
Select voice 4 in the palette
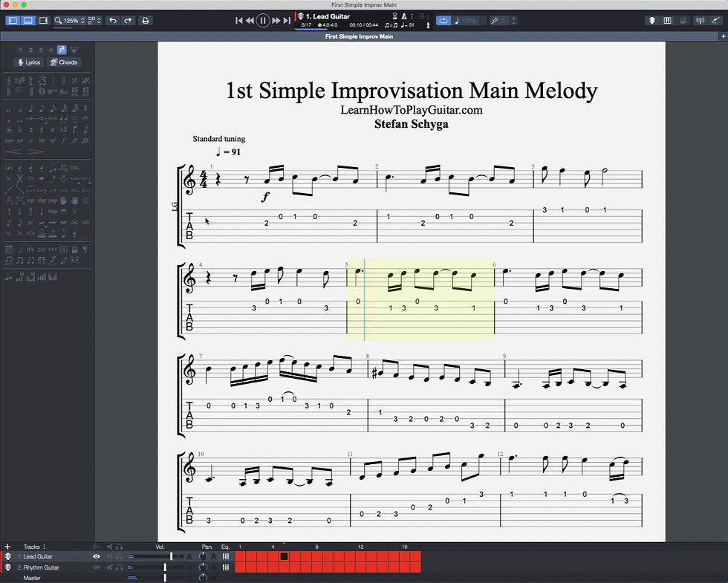[51, 51]
